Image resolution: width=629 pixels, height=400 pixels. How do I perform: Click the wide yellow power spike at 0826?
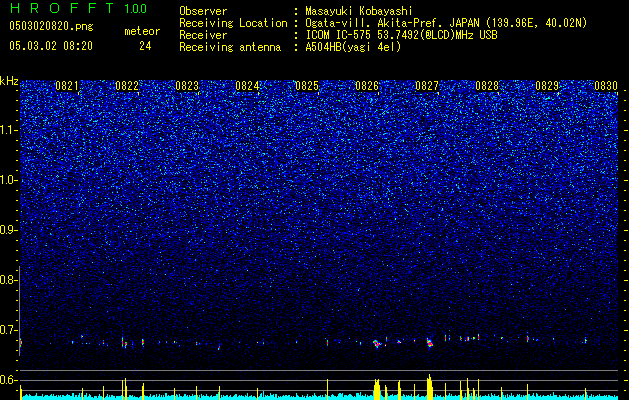tap(377, 389)
